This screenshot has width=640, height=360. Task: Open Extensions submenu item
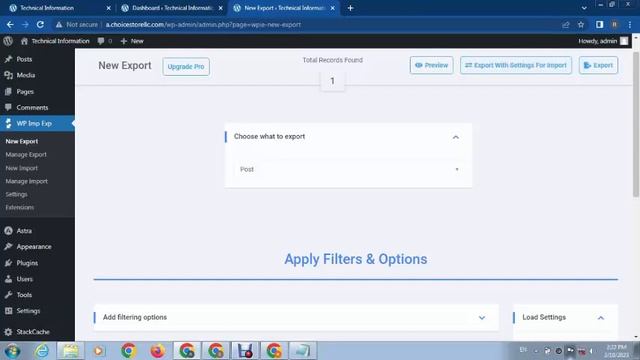point(20,207)
